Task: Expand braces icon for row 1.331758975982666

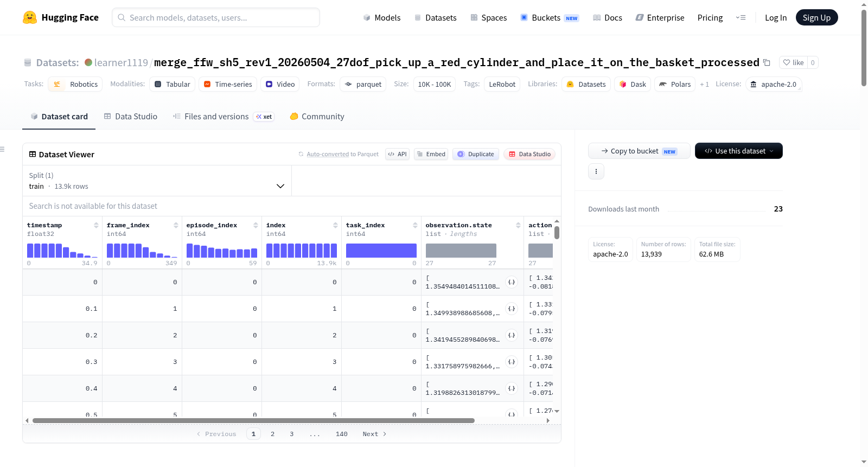Action: pos(512,362)
